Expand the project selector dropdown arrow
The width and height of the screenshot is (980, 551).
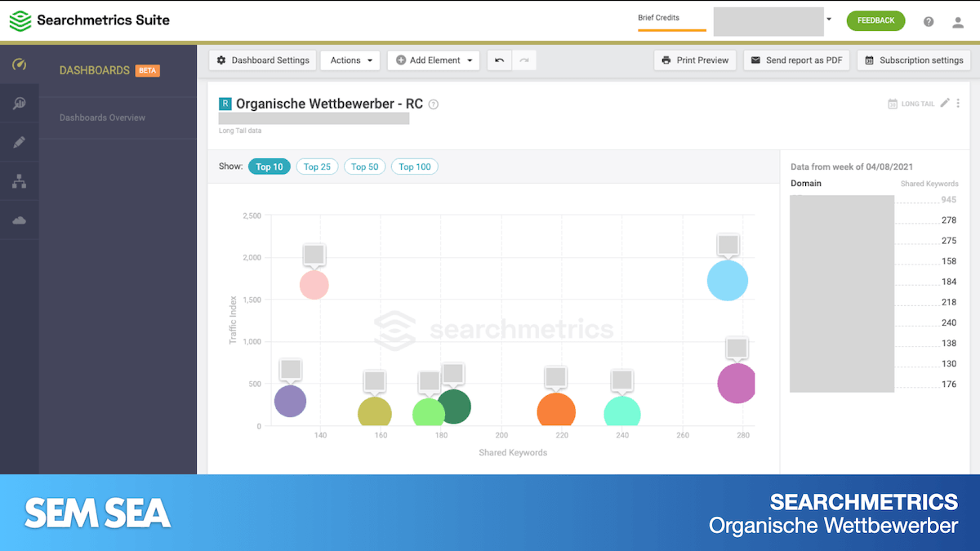(829, 19)
